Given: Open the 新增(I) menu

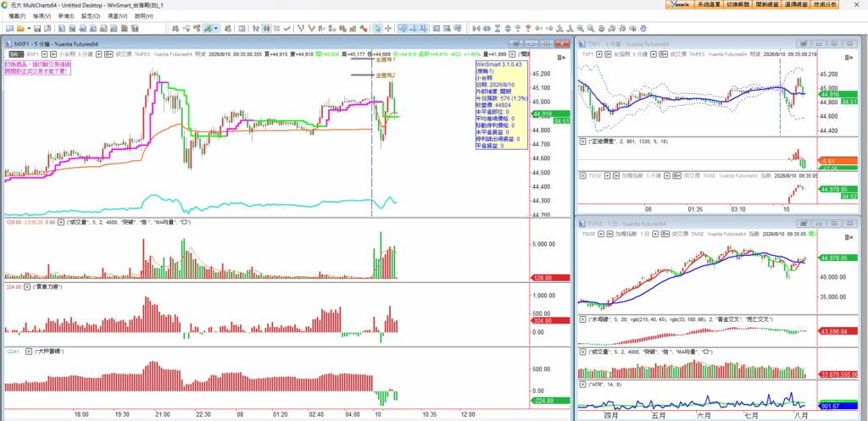Looking at the screenshot, I should [66, 16].
